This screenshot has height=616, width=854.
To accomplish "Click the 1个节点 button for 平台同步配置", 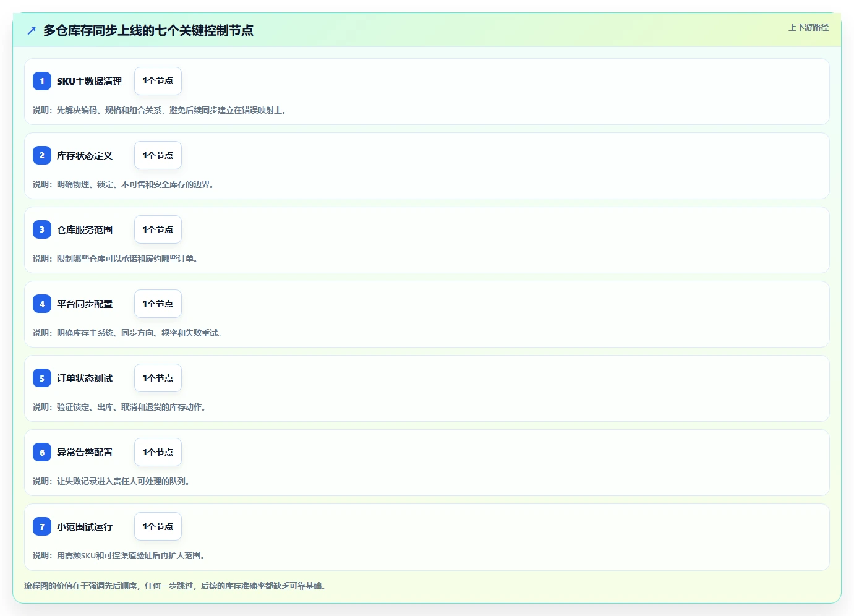I will (x=158, y=304).
